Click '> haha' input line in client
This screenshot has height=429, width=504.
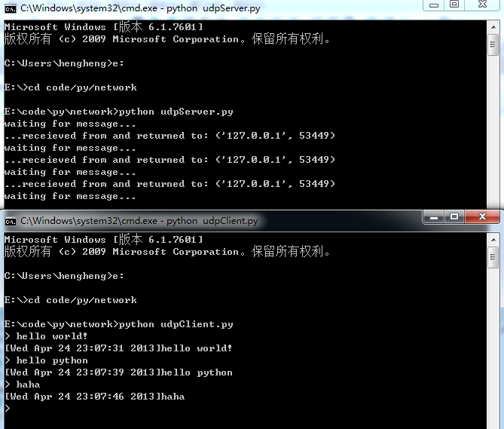tap(22, 385)
